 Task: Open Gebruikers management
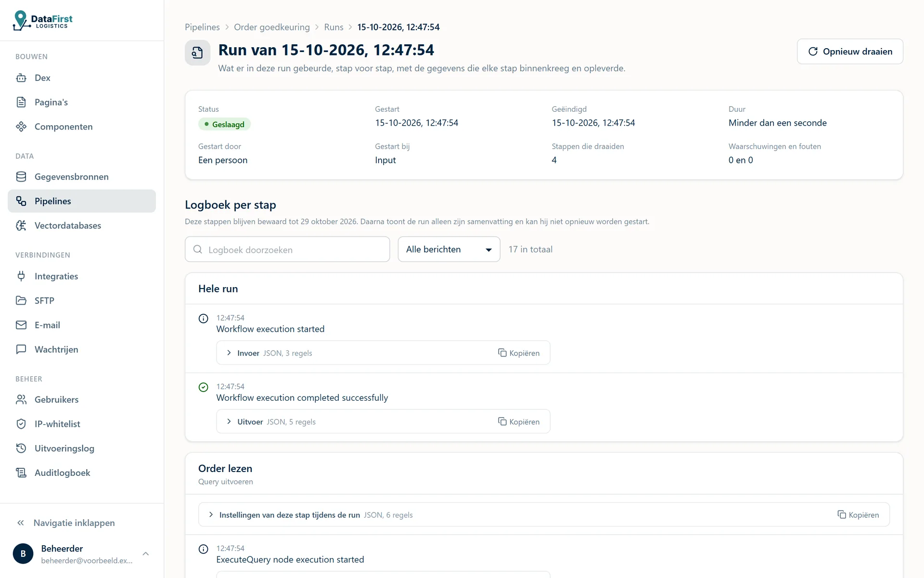point(82,399)
